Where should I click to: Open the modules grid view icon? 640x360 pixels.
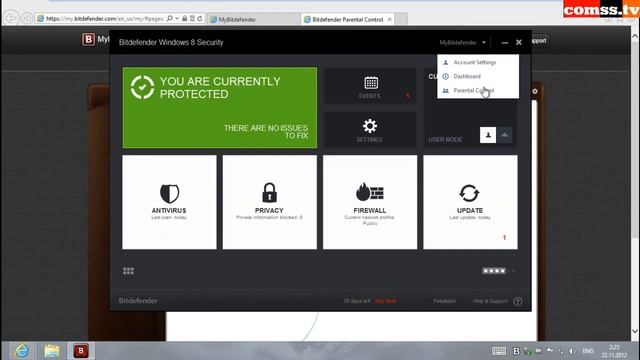click(x=129, y=271)
